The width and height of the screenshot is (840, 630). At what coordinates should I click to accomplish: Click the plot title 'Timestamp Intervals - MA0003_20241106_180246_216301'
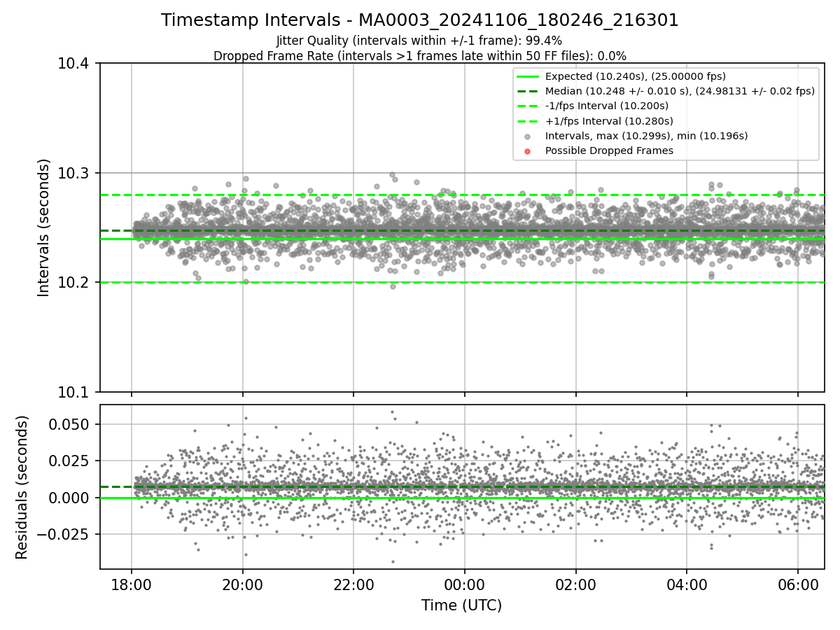[x=420, y=20]
